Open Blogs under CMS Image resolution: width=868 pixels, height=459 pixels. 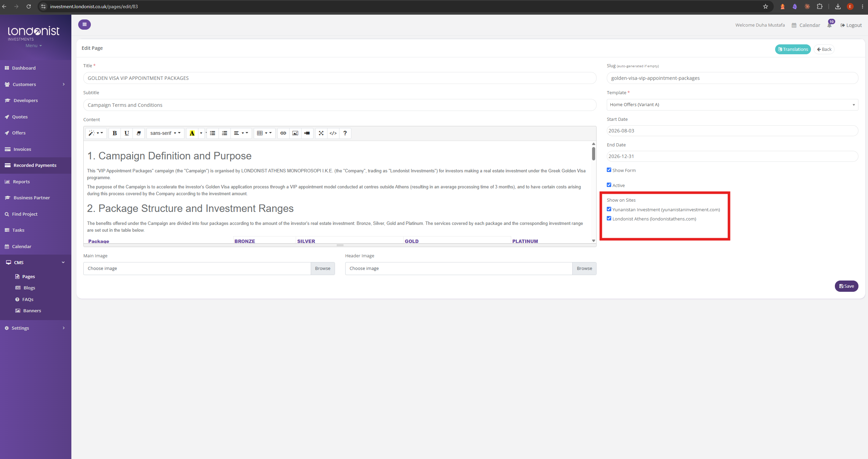[x=29, y=288]
